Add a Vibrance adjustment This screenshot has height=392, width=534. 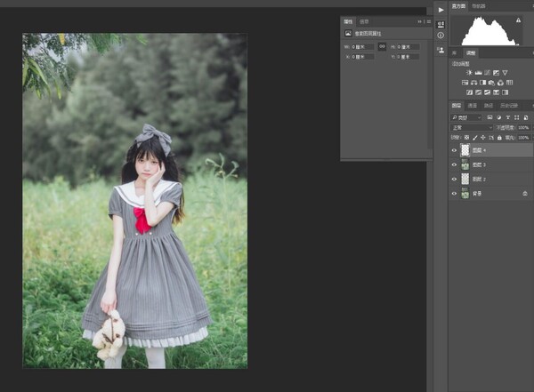[x=505, y=73]
